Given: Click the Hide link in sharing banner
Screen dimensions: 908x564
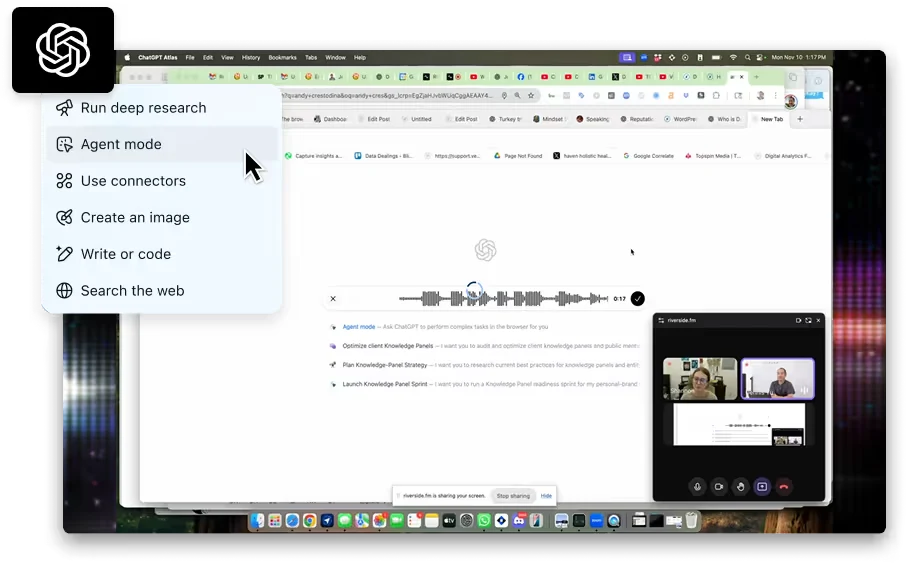Looking at the screenshot, I should 546,496.
